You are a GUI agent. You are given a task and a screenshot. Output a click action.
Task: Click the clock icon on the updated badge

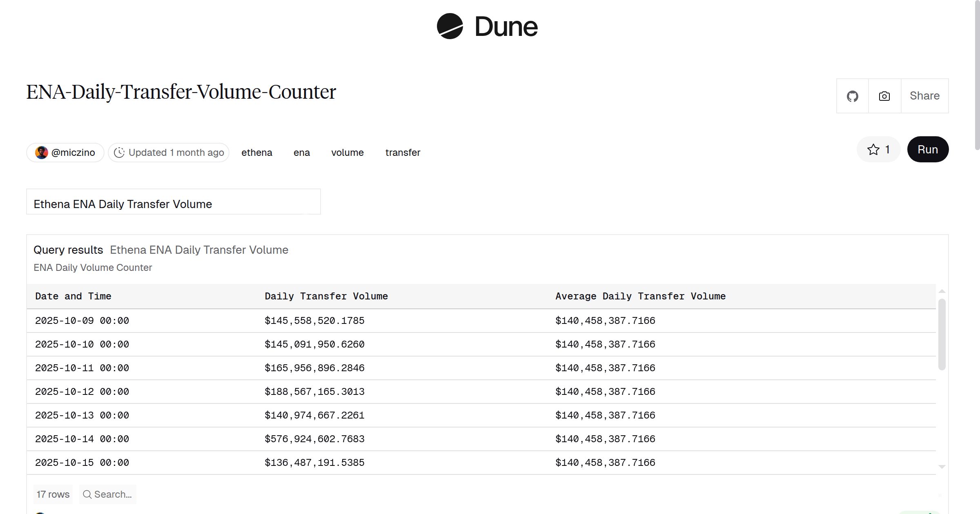(119, 152)
